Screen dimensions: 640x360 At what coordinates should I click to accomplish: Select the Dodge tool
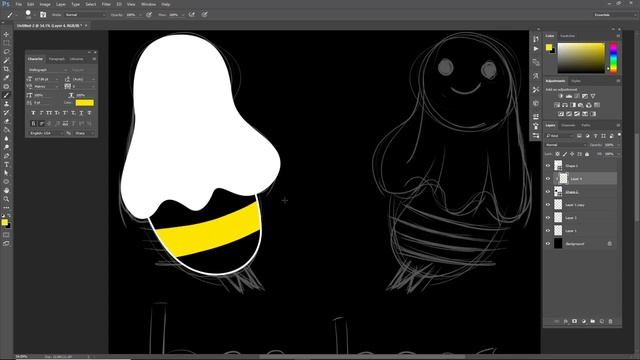(x=6, y=147)
